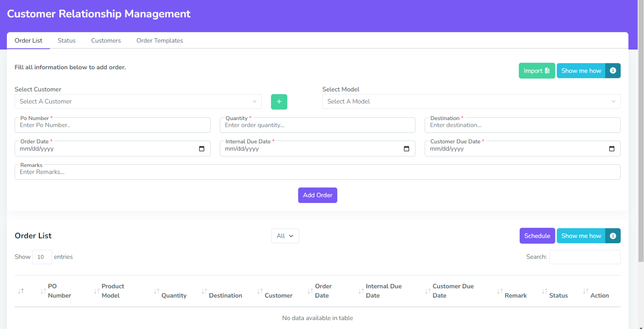Screen dimensions: 644x329
Task: Sort table by Destination column
Action: (225, 295)
